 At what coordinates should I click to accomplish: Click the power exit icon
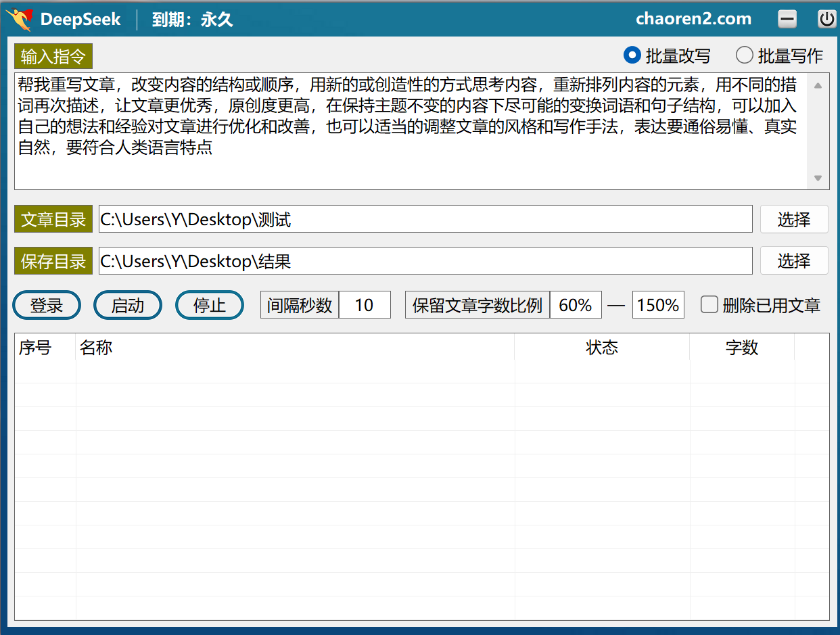(826, 19)
